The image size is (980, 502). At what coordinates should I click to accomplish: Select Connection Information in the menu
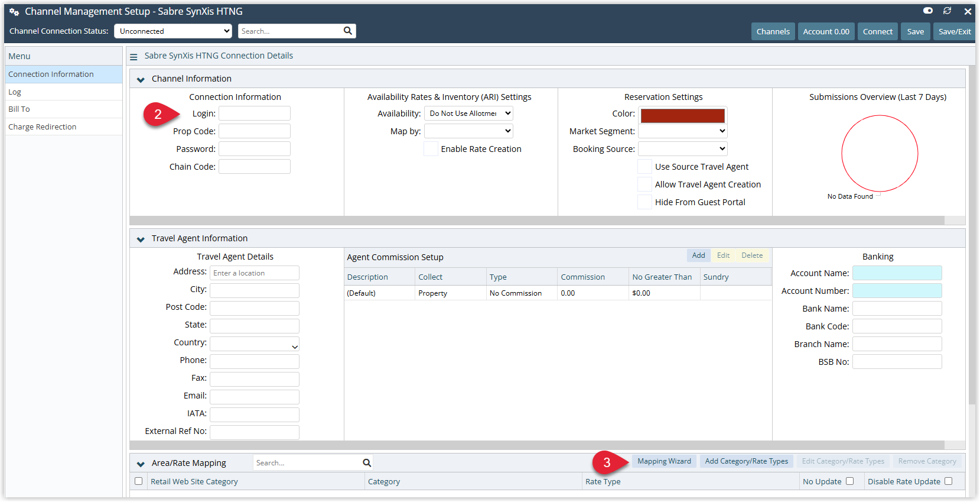[x=64, y=75]
